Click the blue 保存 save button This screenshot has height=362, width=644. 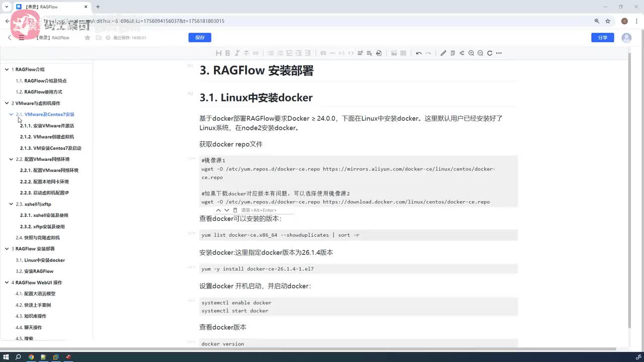point(200,38)
